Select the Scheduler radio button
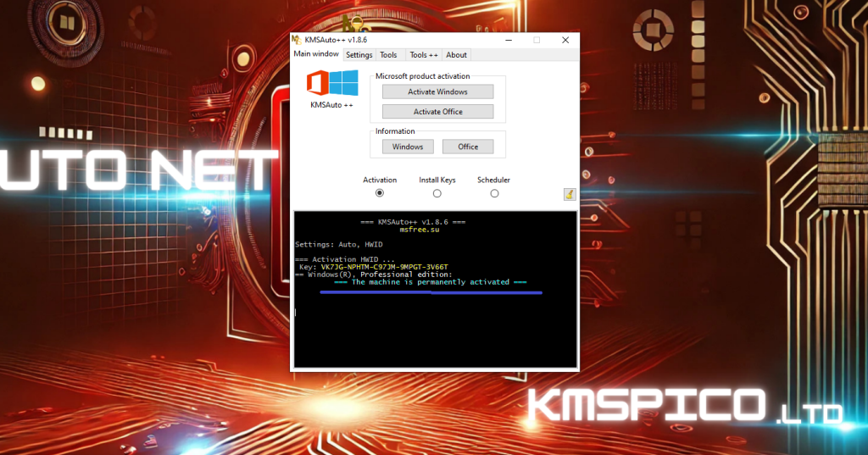The height and width of the screenshot is (455, 868). pos(494,193)
